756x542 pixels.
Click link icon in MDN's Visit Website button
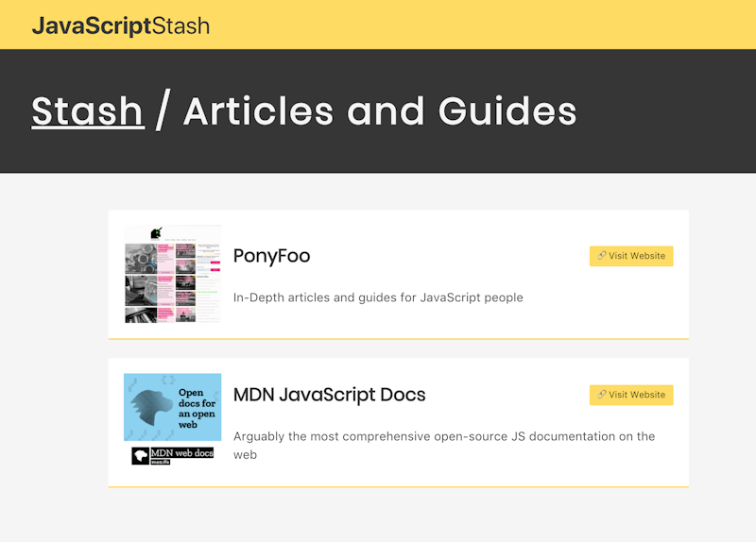tap(602, 395)
